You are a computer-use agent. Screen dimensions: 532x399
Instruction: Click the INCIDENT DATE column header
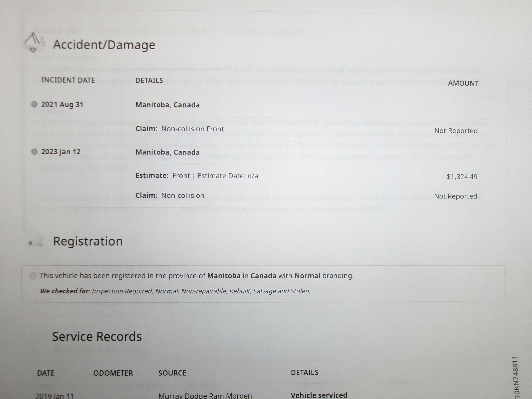68,80
